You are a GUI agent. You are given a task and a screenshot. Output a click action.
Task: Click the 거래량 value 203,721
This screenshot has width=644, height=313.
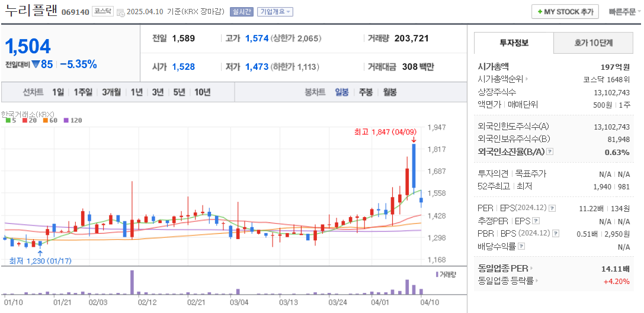[x=412, y=38]
